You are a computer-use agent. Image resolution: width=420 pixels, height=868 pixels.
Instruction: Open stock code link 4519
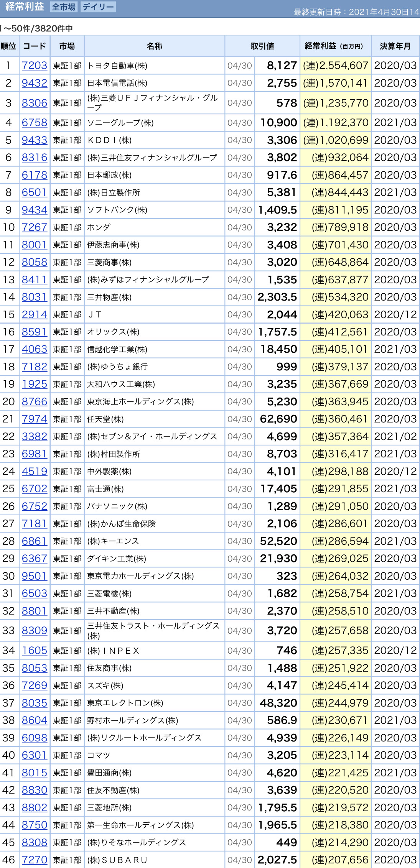[x=35, y=472]
